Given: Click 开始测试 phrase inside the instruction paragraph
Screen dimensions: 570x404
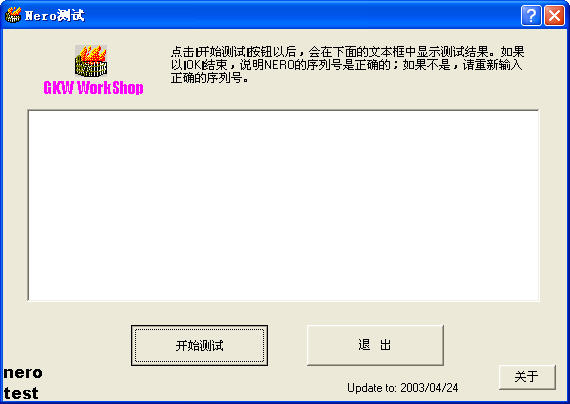Looking at the screenshot, I should [x=222, y=52].
